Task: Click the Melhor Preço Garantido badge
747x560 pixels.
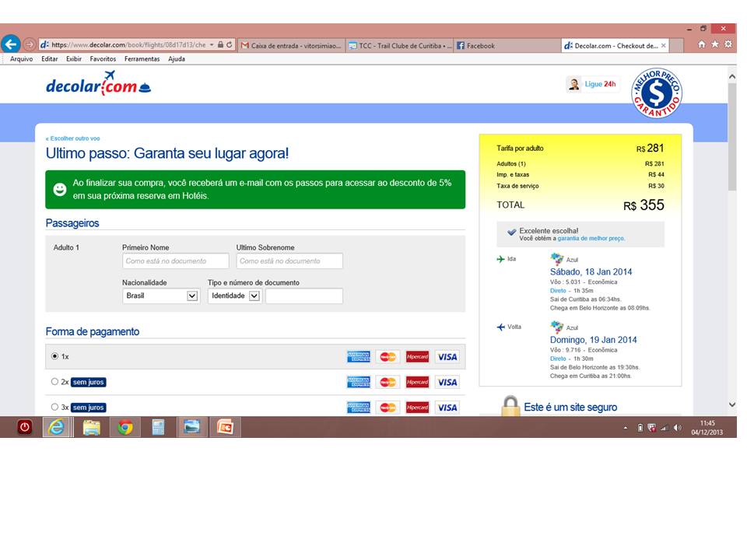Action: (x=656, y=93)
